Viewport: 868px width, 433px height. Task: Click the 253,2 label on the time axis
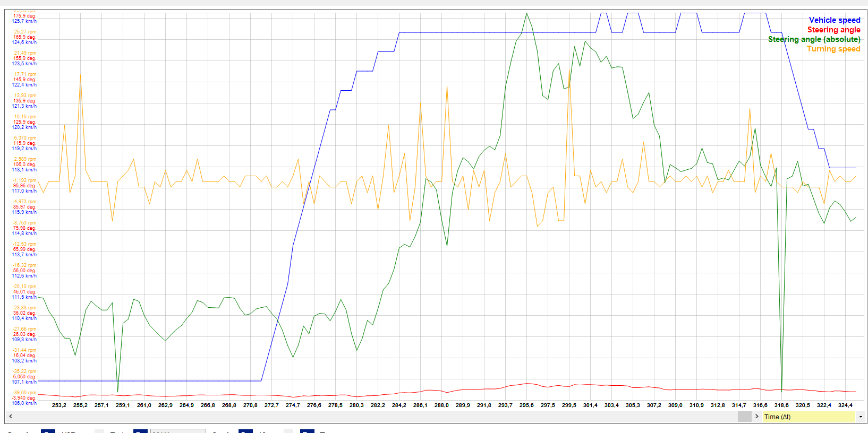click(59, 405)
